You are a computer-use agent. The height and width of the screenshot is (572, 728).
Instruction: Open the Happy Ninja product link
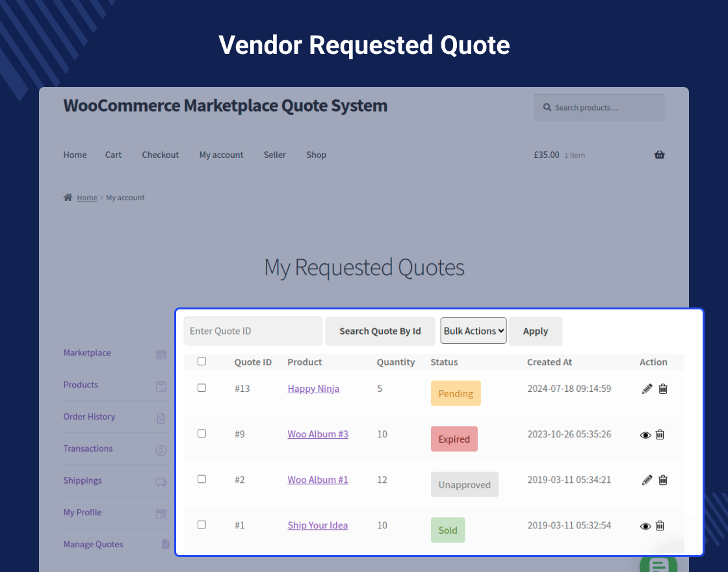313,389
